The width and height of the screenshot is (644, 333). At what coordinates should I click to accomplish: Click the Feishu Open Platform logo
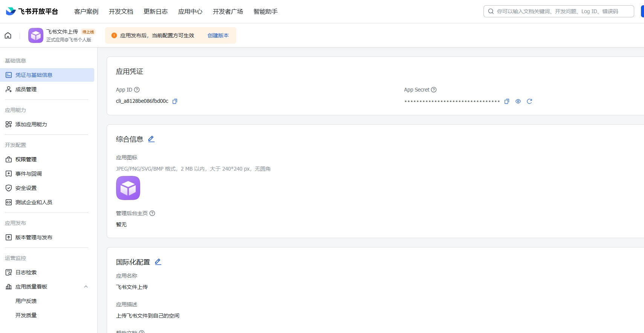32,11
